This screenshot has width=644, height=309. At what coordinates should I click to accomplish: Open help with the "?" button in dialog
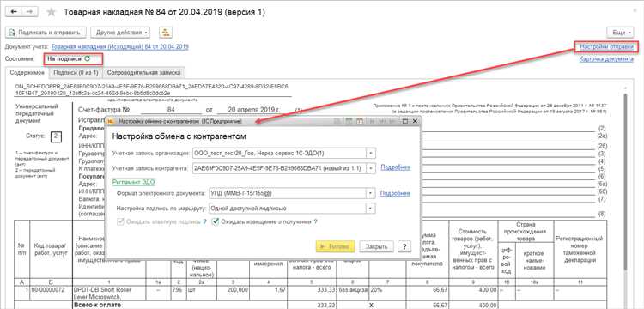point(404,246)
